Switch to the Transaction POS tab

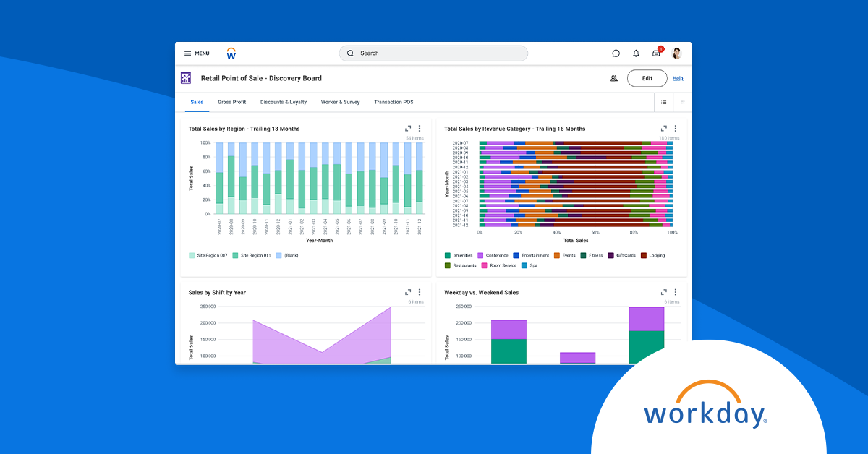393,102
